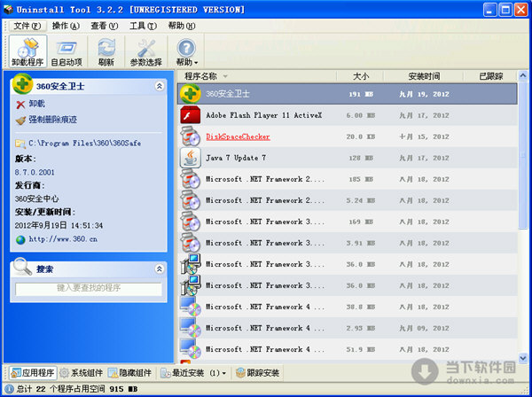The width and height of the screenshot is (532, 397).
Task: Sort by 程序名称 column header
Action: (200, 76)
